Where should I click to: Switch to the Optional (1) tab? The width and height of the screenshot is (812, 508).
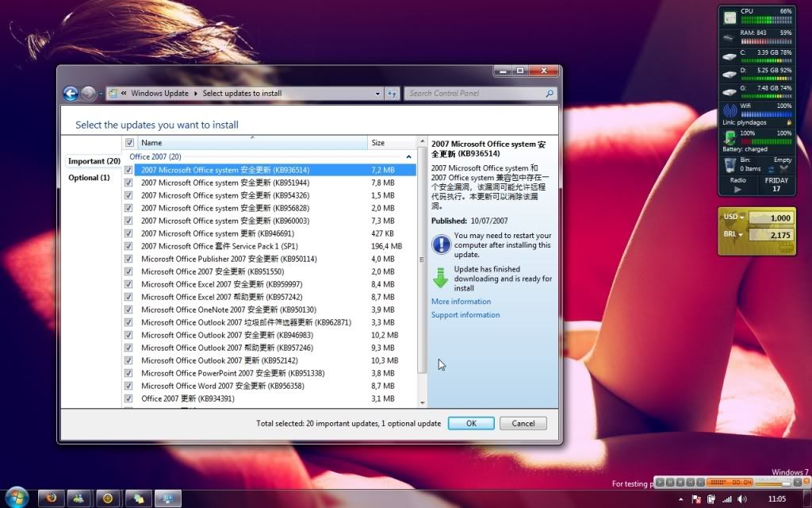pos(90,177)
